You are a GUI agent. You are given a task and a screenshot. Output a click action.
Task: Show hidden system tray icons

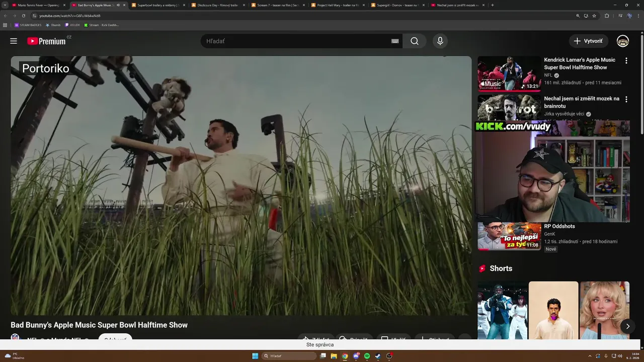[x=590, y=356]
